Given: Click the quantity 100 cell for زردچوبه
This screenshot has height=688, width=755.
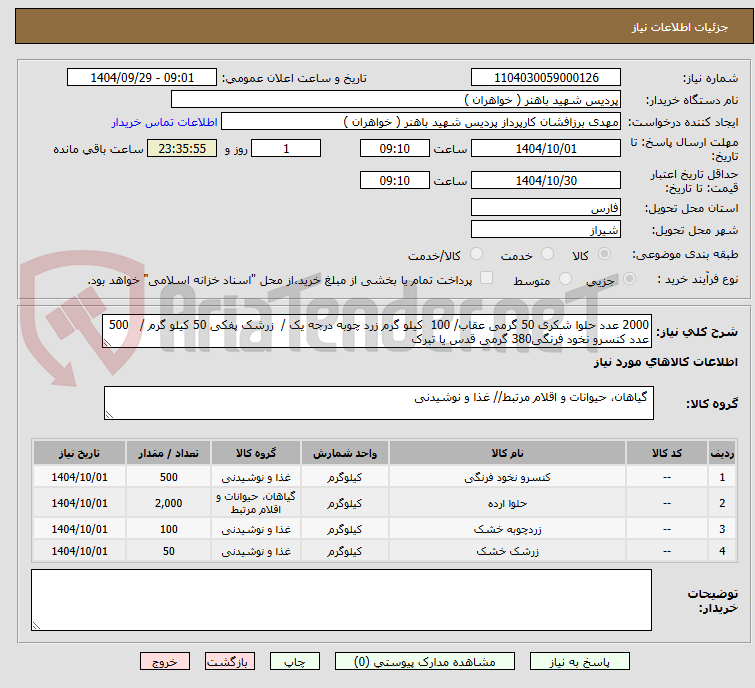Looking at the screenshot, I should pyautogui.click(x=169, y=529).
